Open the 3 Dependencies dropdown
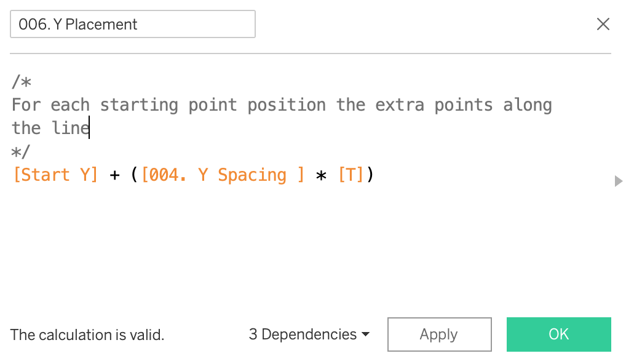 pos(303,334)
